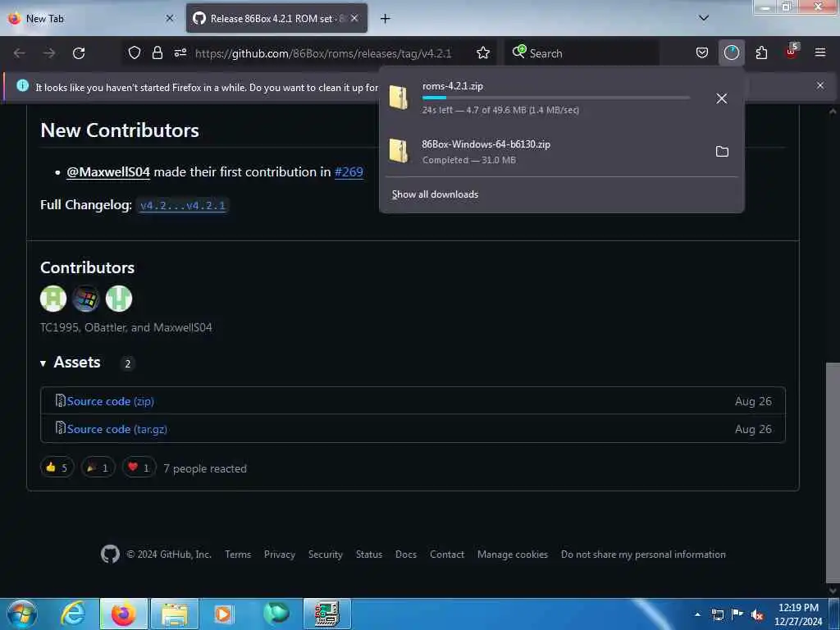Image resolution: width=840 pixels, height=630 pixels.
Task: Open tracking protection shield icon
Action: (135, 53)
